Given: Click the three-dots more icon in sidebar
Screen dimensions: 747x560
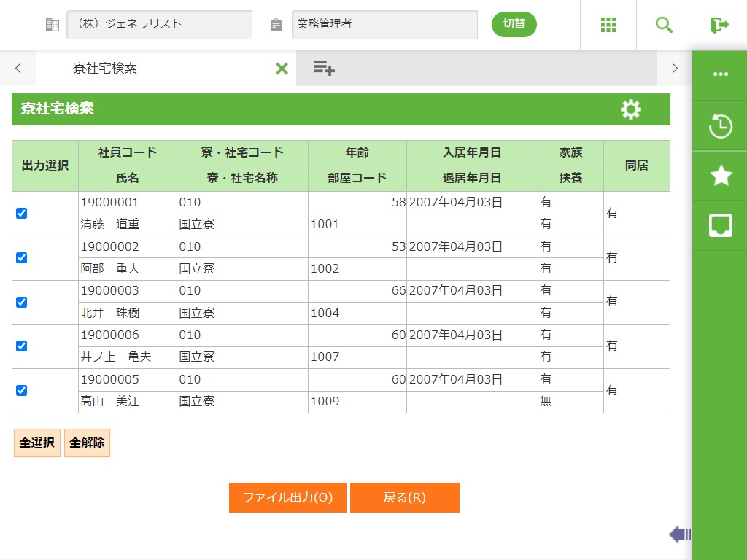Looking at the screenshot, I should pyautogui.click(x=720, y=74).
